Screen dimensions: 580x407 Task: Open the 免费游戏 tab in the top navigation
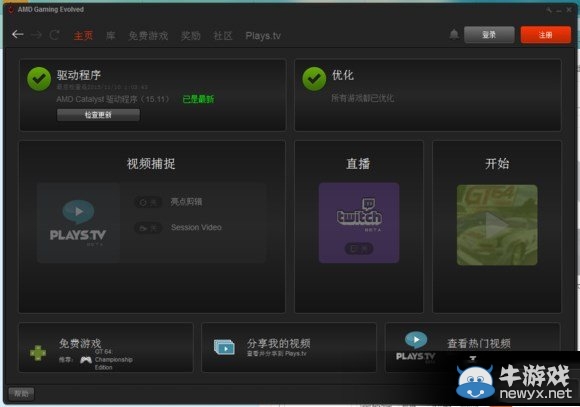148,36
